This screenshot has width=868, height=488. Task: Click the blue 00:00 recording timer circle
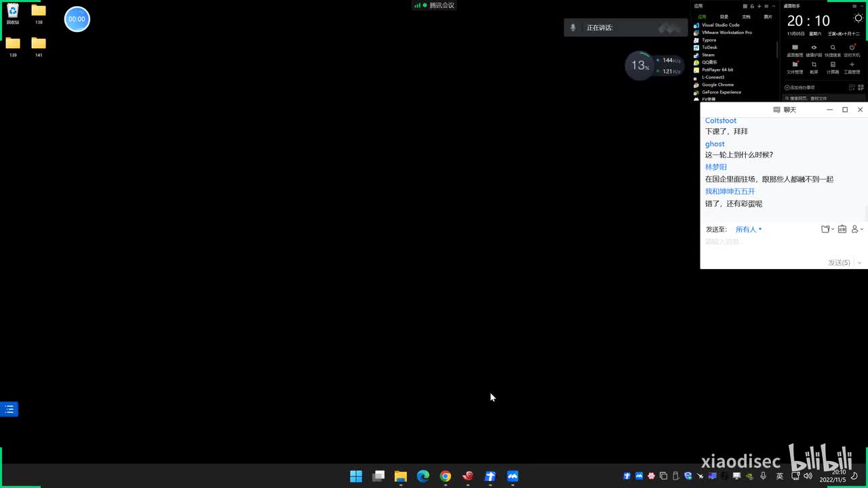(77, 19)
